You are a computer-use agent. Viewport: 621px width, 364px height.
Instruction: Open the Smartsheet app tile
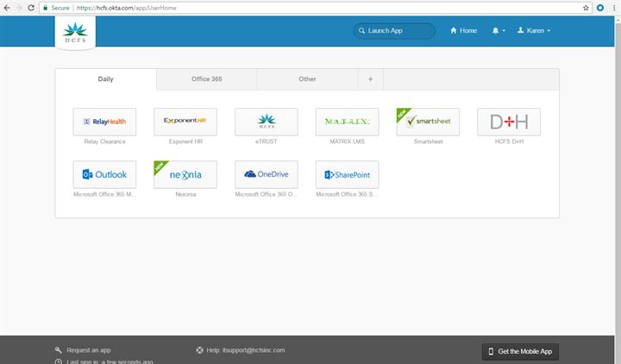click(428, 122)
